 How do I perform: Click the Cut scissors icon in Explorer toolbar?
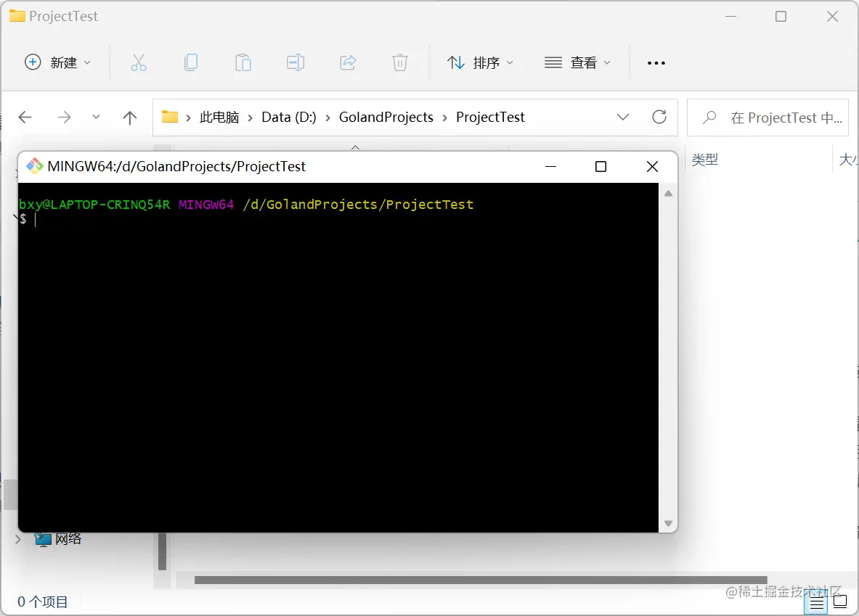tap(139, 62)
